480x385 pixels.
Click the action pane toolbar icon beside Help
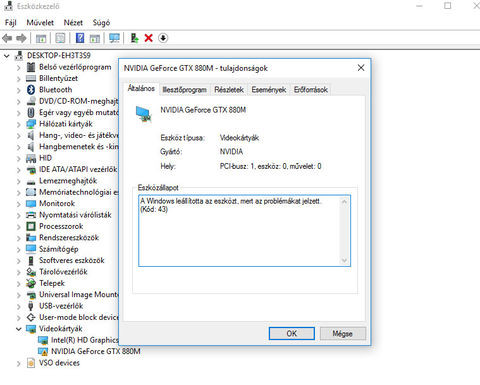[x=95, y=38]
